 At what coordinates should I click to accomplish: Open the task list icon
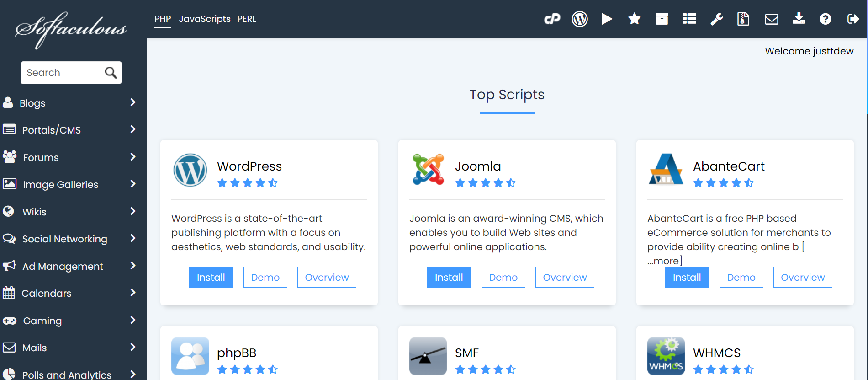pyautogui.click(x=689, y=19)
